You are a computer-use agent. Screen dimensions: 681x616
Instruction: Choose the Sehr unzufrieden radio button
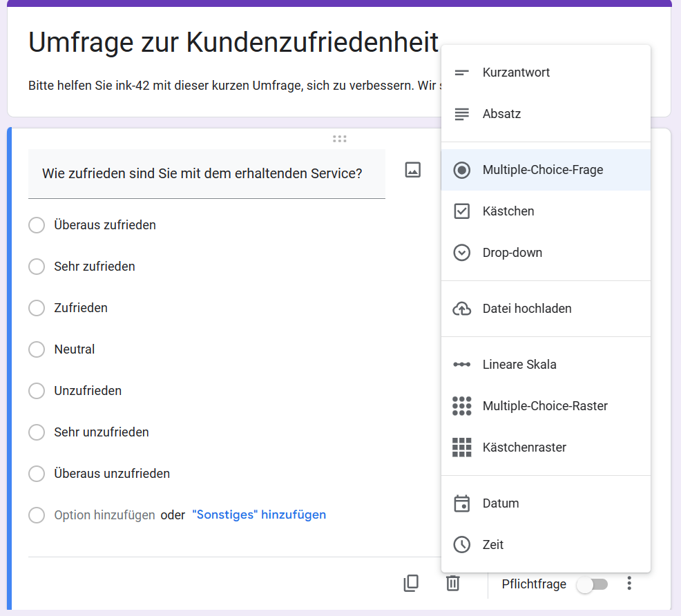37,432
